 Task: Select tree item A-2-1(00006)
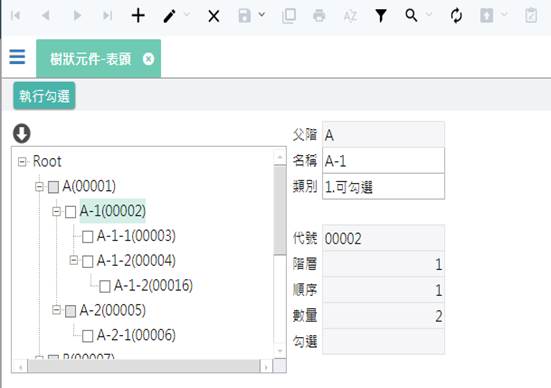tap(136, 335)
